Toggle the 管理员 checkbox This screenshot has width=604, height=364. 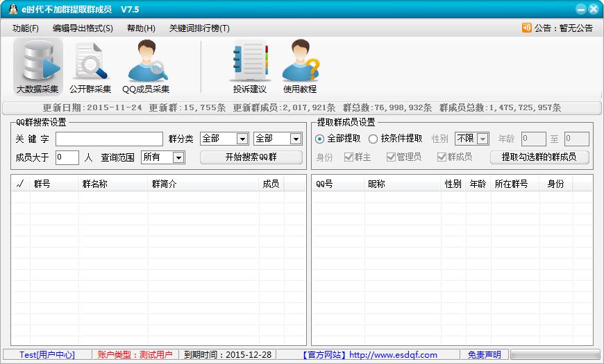391,157
